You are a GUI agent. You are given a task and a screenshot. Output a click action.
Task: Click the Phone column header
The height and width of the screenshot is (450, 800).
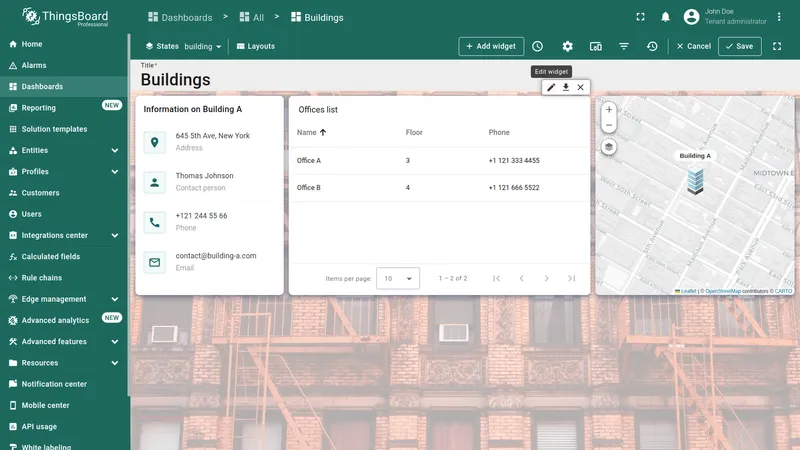coord(499,133)
